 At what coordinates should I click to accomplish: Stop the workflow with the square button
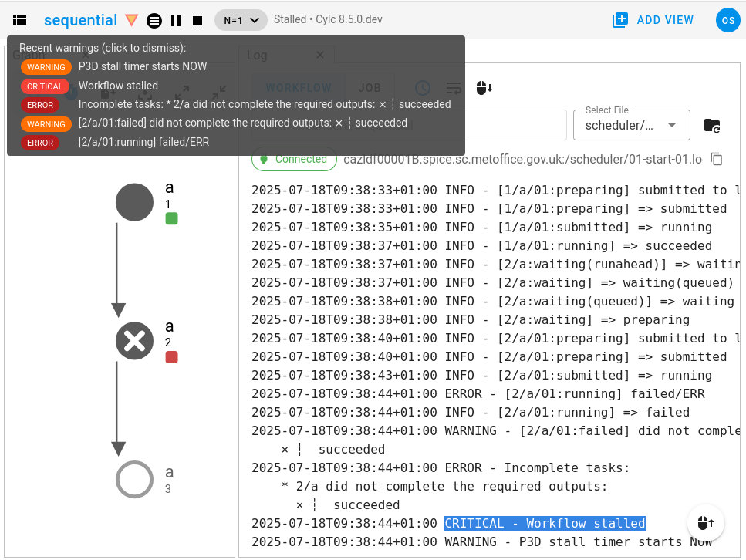tap(197, 21)
